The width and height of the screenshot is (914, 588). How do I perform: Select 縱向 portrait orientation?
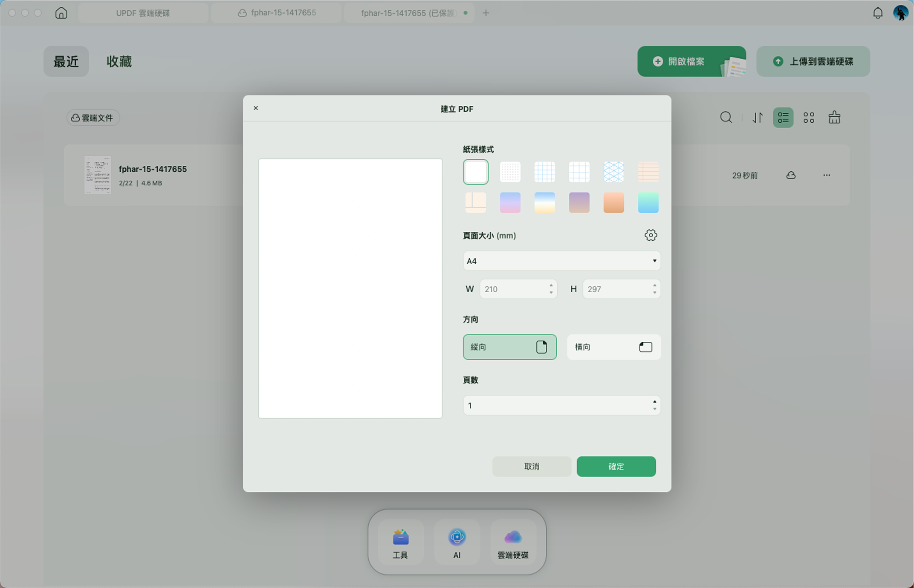[x=509, y=347]
